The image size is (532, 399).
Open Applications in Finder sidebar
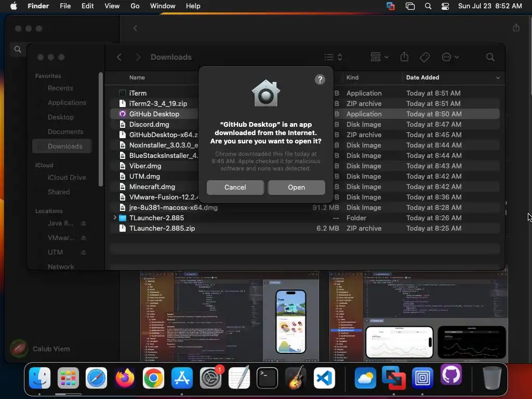click(x=66, y=102)
